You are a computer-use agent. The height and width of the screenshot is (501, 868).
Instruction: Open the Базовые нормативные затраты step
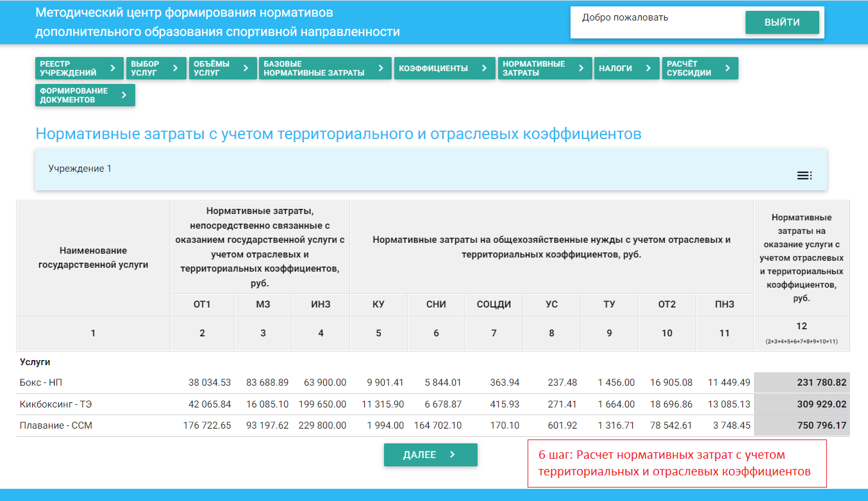click(314, 69)
